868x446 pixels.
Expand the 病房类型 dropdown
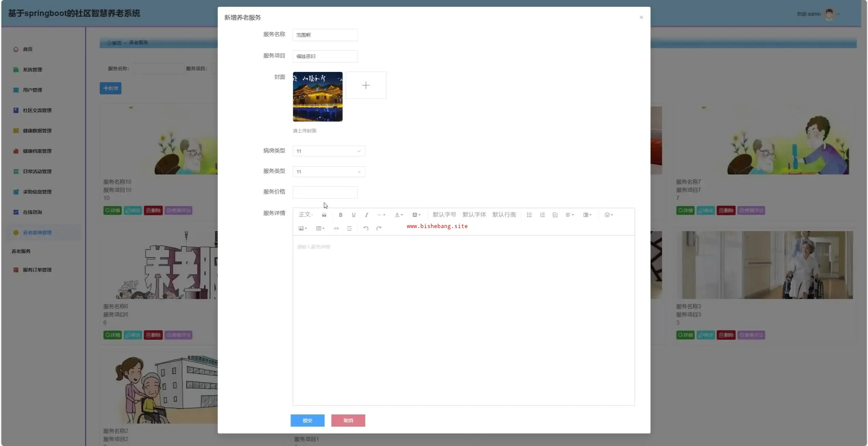[329, 151]
